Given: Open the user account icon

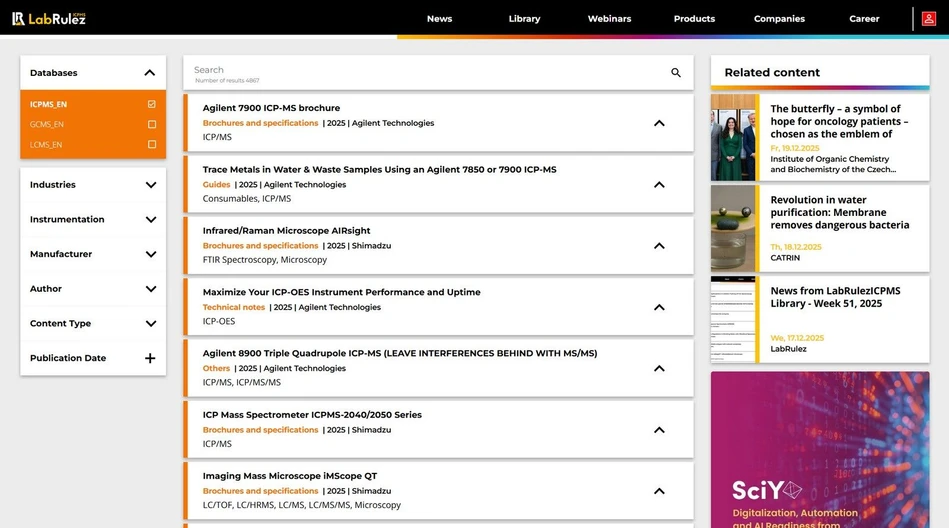Looking at the screenshot, I should coord(928,19).
